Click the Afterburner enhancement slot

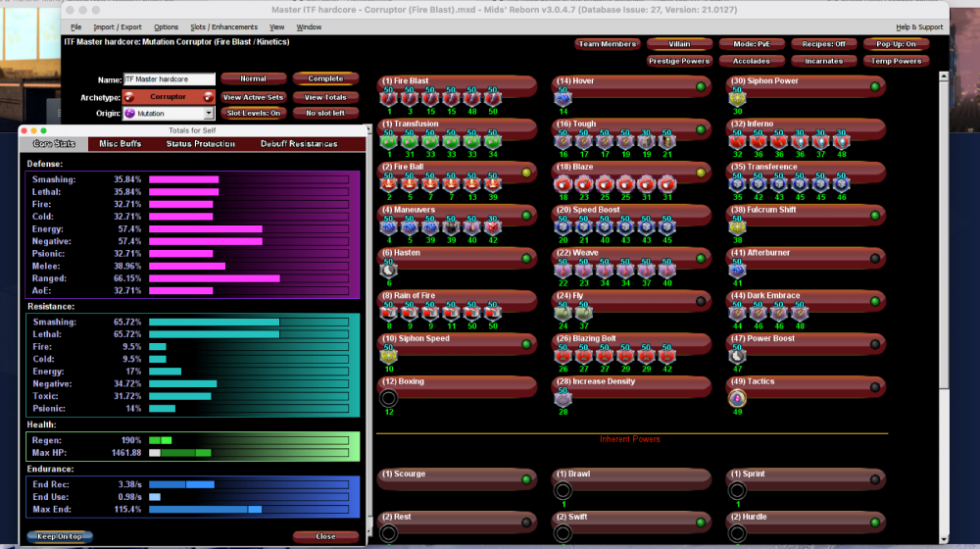(x=738, y=270)
